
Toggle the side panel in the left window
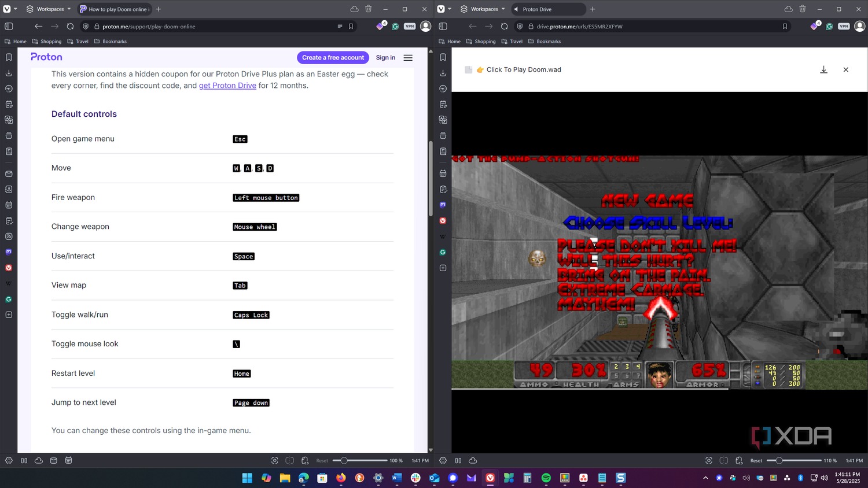tap(9, 26)
